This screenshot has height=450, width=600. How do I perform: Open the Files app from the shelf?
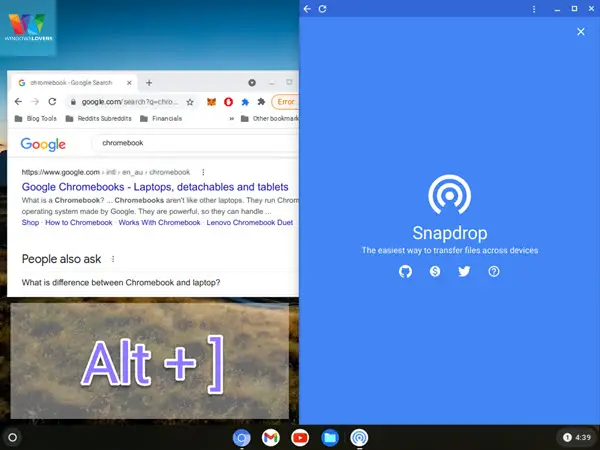tap(329, 438)
